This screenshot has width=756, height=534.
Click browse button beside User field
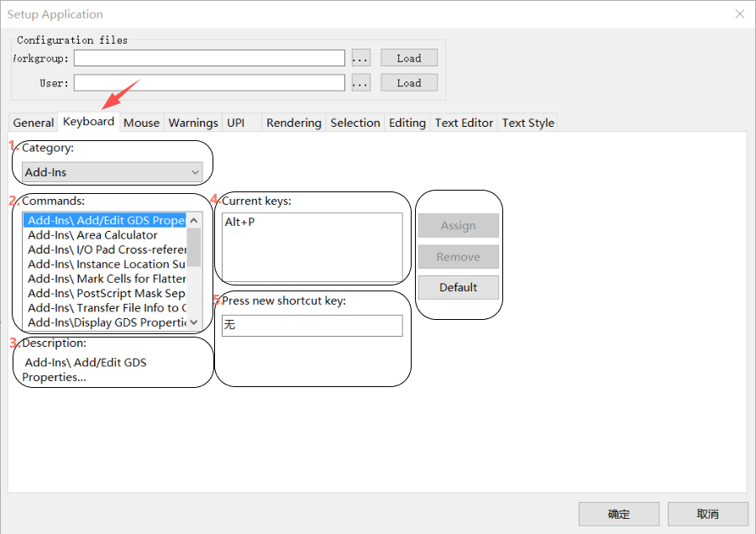pos(360,83)
